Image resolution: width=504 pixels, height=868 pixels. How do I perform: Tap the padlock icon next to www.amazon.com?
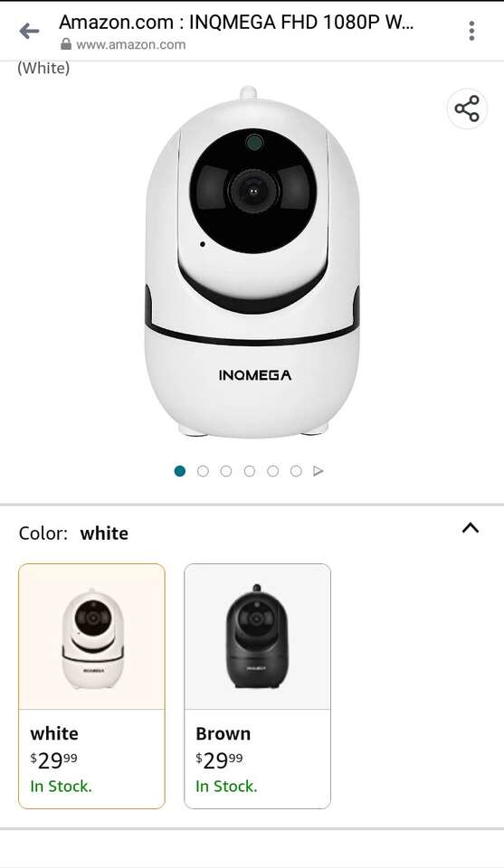[x=66, y=44]
